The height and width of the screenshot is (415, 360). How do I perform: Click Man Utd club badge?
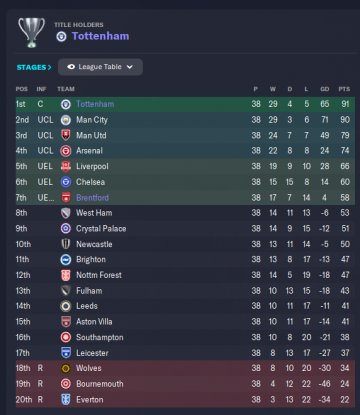66,135
